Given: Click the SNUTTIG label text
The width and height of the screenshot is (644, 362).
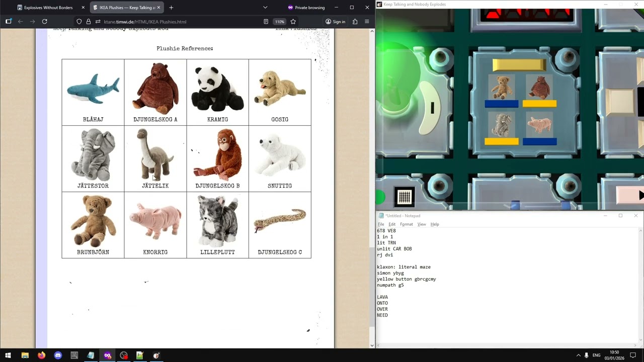Looking at the screenshot, I should pos(280,186).
